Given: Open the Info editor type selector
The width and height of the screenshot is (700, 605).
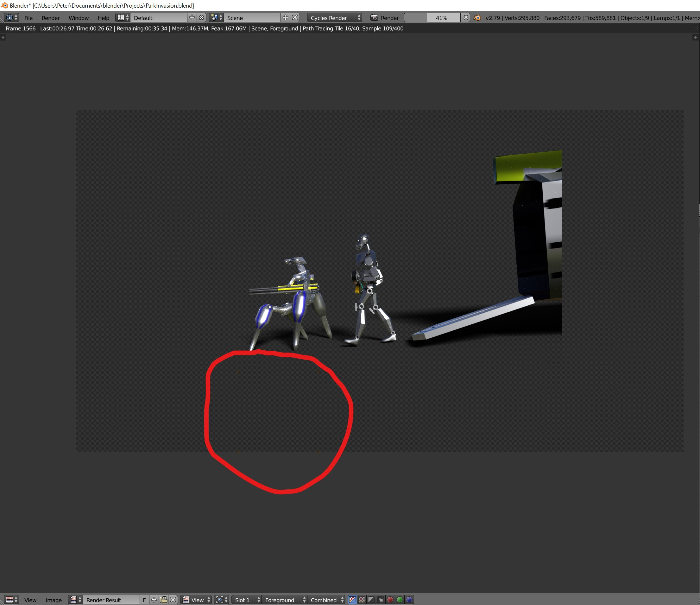Looking at the screenshot, I should pos(12,17).
